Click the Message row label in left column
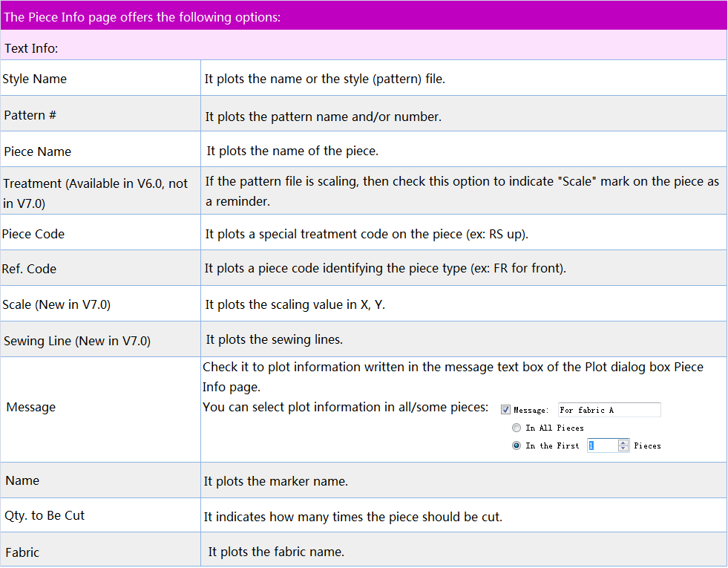The image size is (728, 568). [30, 407]
